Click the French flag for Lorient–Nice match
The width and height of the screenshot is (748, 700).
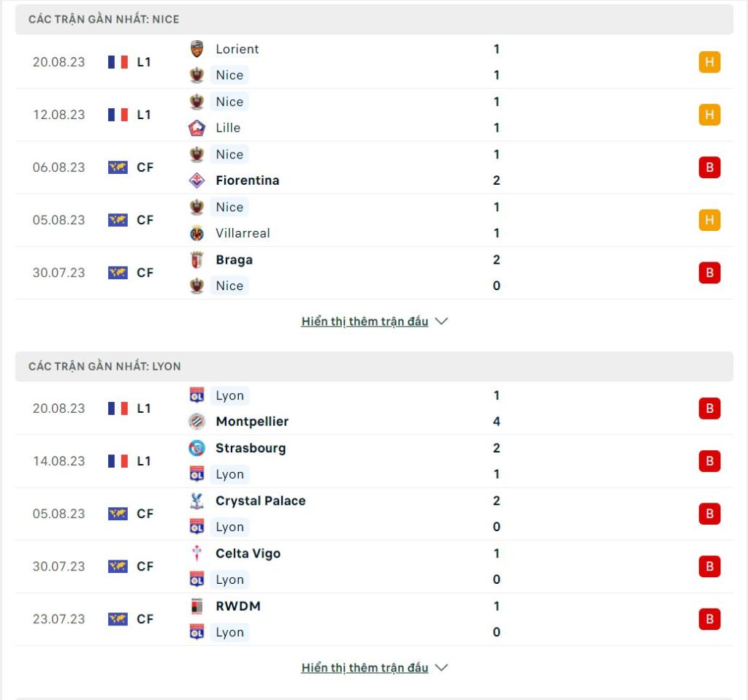(118, 62)
